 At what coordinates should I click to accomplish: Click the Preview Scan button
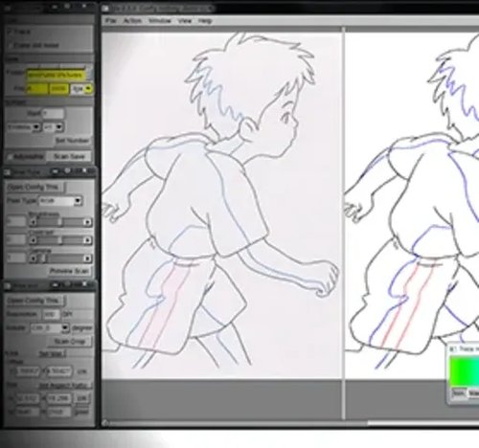[x=69, y=271]
